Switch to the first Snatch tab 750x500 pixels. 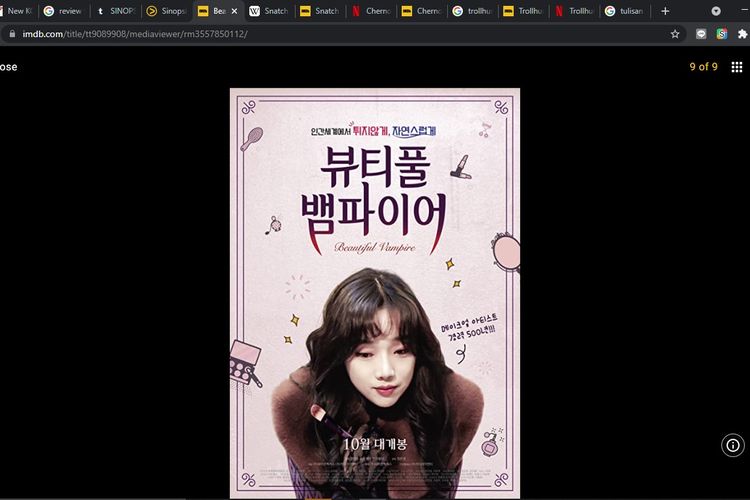(x=268, y=11)
